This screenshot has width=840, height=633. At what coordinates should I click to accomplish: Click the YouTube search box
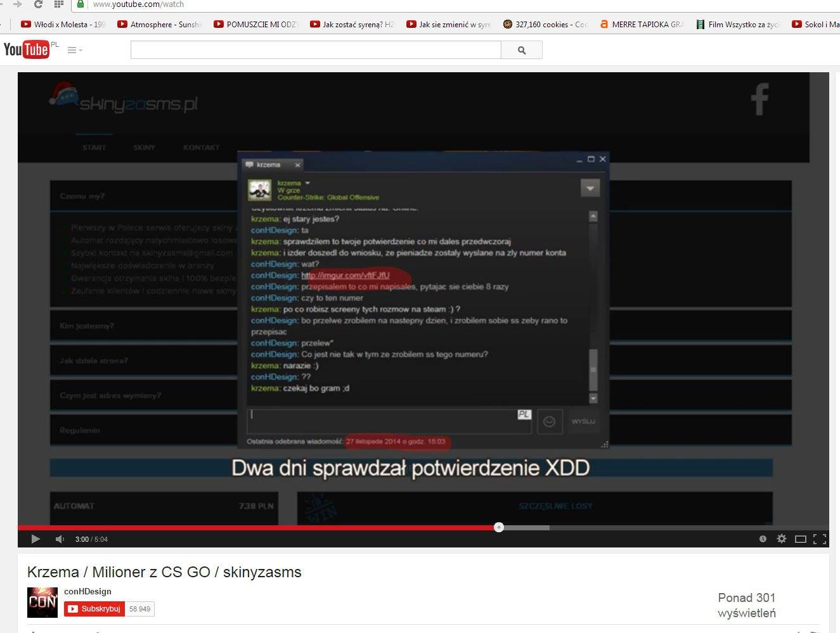pos(316,50)
